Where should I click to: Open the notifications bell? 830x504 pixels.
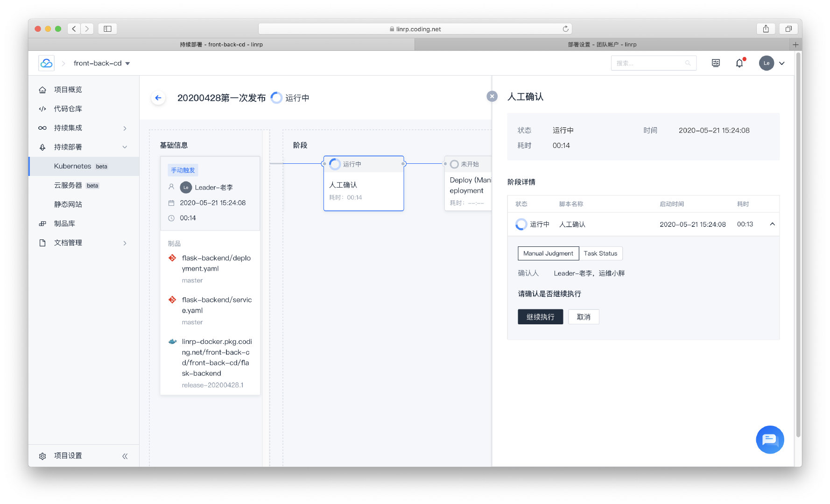coord(739,63)
